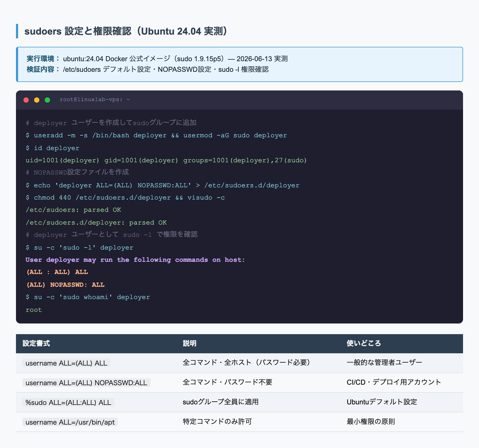Image resolution: width=479 pixels, height=448 pixels.
Task: Click the yellow dot in terminal title bar
Action: coord(37,100)
